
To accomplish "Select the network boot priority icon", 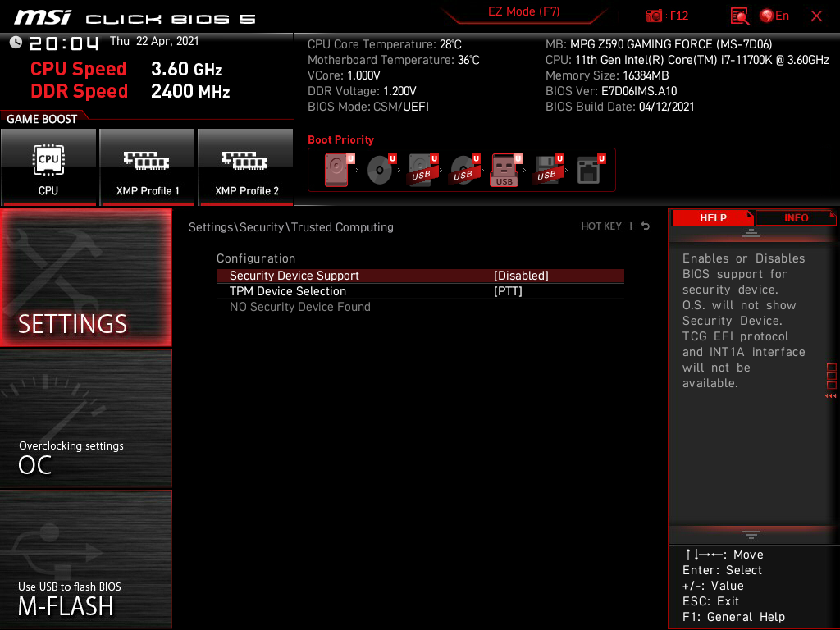I will [591, 170].
